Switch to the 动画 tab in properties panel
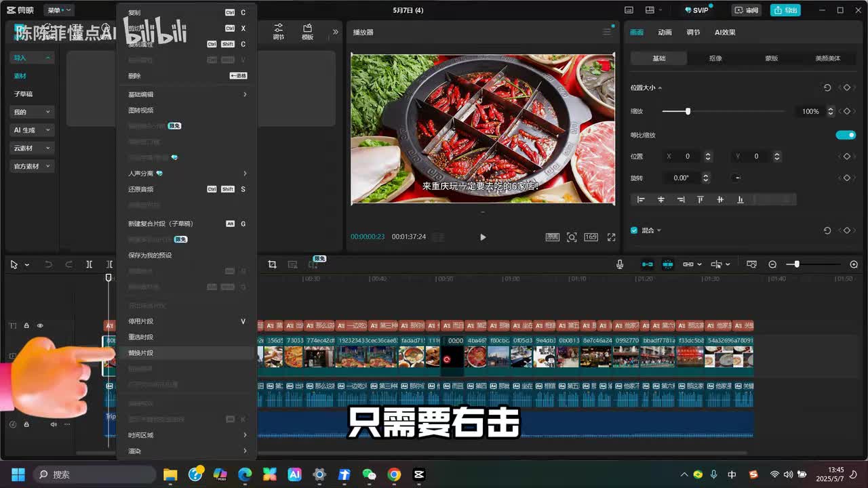The width and height of the screenshot is (868, 488). coord(665,33)
